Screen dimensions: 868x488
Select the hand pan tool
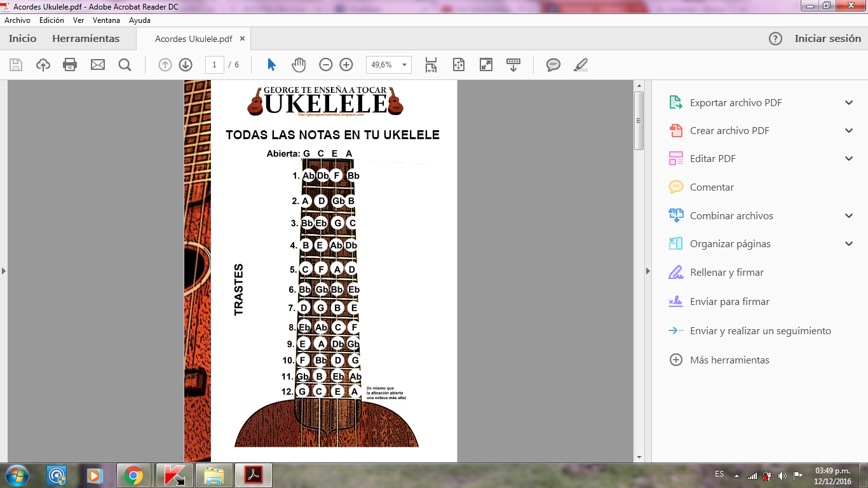click(299, 65)
